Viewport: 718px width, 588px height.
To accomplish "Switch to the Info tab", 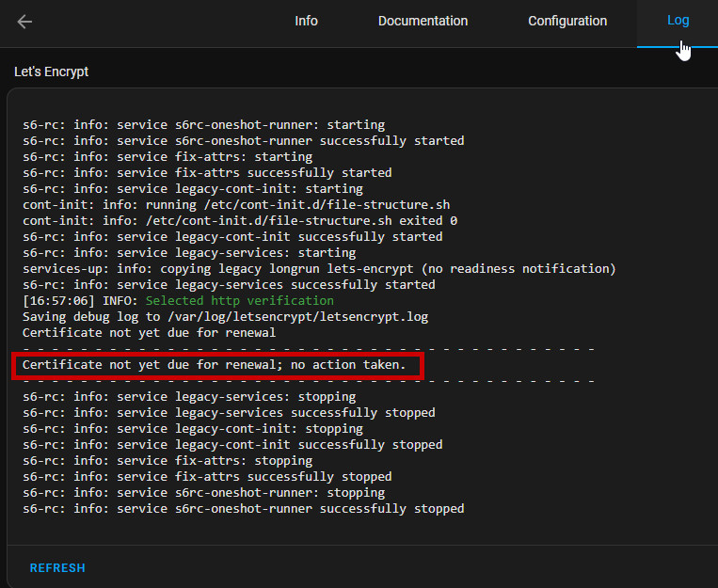I will tap(306, 21).
